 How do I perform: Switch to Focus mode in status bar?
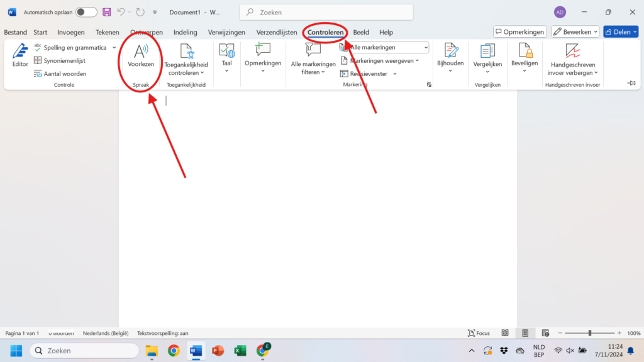[479, 333]
